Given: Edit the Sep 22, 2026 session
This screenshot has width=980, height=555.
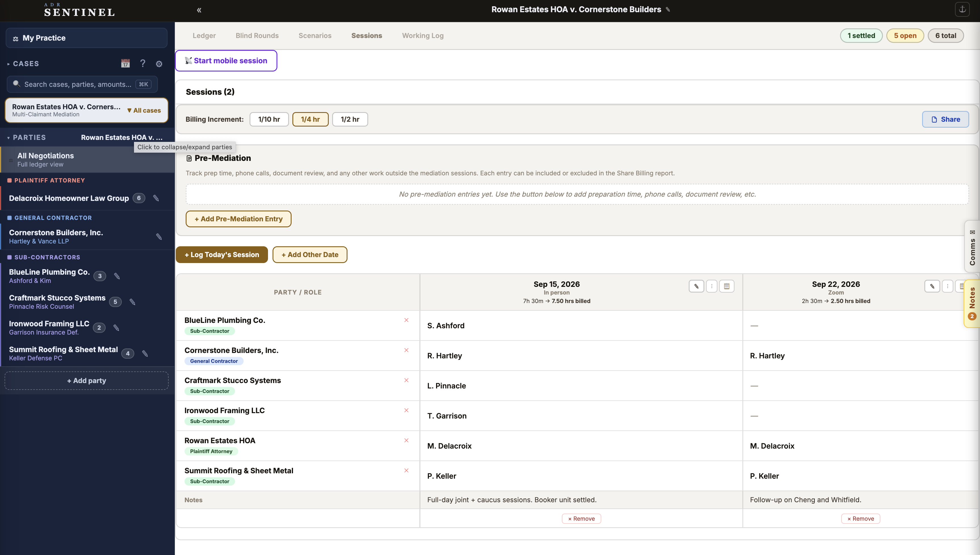Looking at the screenshot, I should (x=932, y=286).
